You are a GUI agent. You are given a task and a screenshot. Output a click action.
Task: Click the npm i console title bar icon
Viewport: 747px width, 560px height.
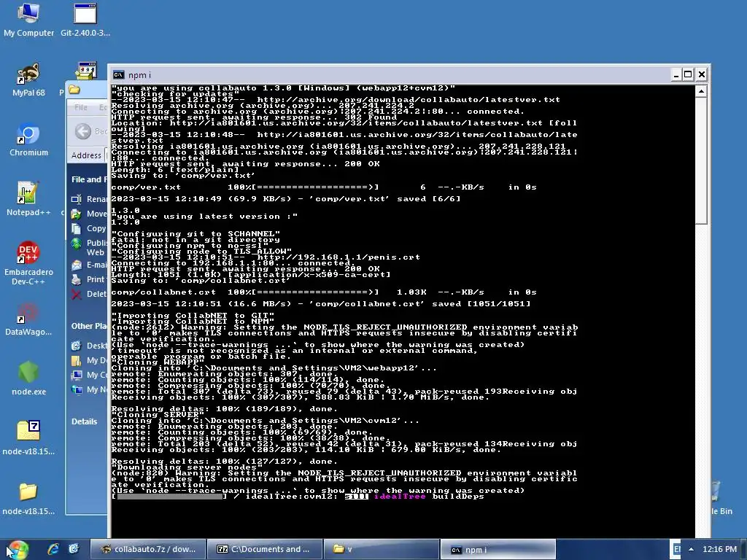click(x=118, y=75)
